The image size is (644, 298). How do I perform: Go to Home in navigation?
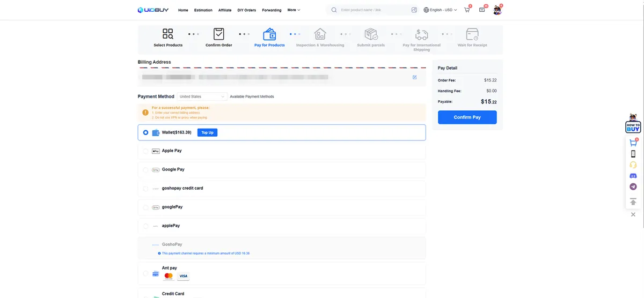pyautogui.click(x=183, y=10)
